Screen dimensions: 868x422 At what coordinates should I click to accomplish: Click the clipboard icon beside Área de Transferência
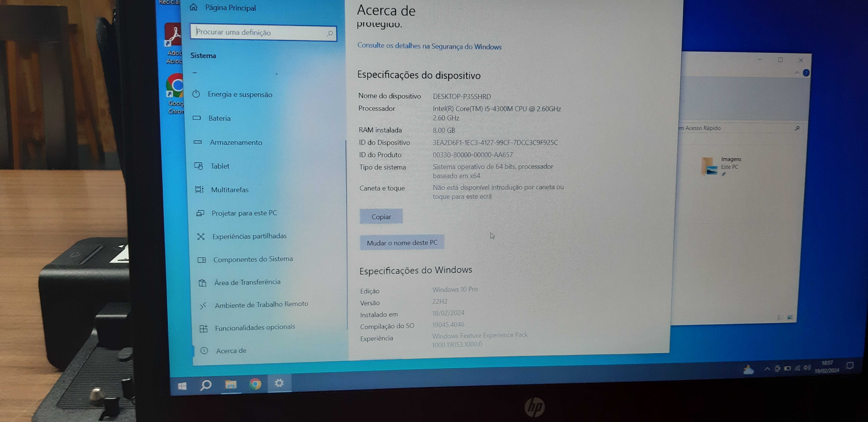[x=202, y=283]
